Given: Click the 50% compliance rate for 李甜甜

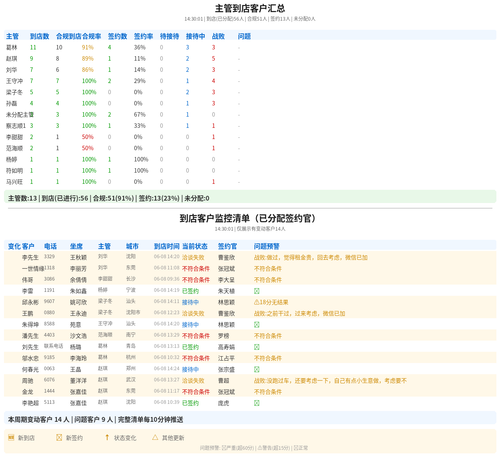Looking at the screenshot, I should point(88,137).
